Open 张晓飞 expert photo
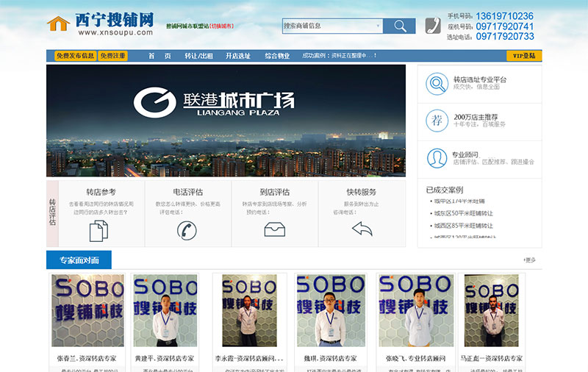This screenshot has width=588, height=372. pos(416,310)
